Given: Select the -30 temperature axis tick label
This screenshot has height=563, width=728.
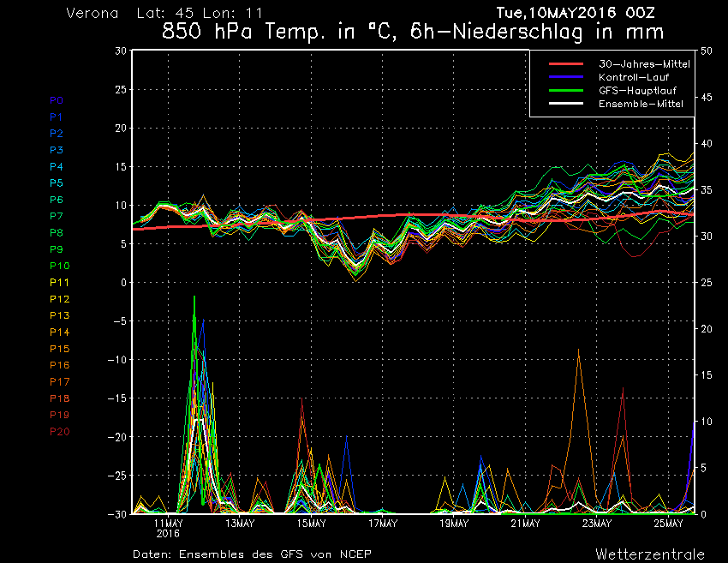Looking at the screenshot, I should 117,514.
